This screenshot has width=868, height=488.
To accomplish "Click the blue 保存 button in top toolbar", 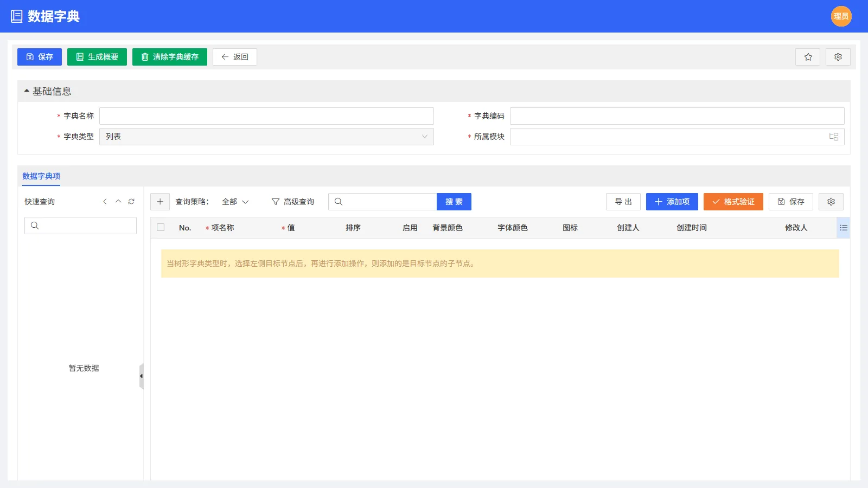I will [x=40, y=57].
